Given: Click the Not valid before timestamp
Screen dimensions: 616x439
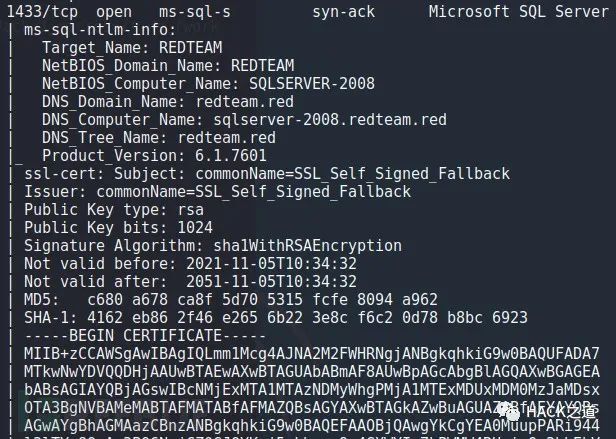Looking at the screenshot, I should [271, 264].
